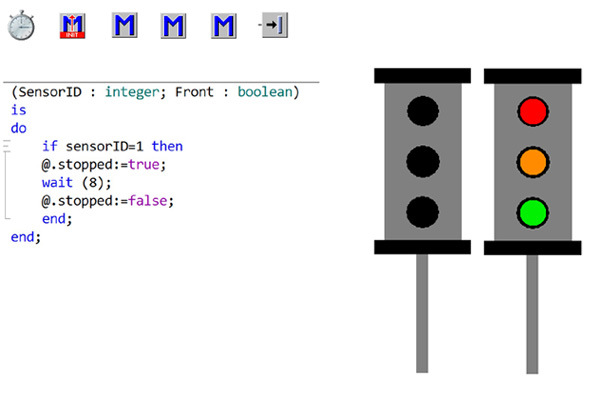600x408 pixels.
Task: Click the '@.stopped:=true;' statement
Action: 100,165
